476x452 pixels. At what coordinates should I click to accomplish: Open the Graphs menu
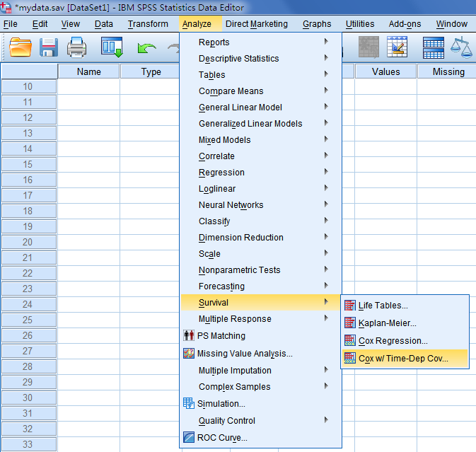point(316,24)
